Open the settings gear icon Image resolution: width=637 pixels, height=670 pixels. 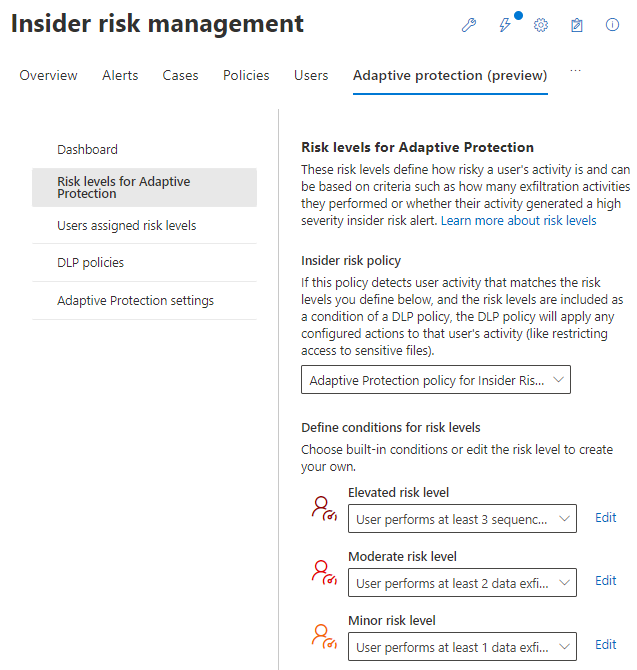pos(541,25)
